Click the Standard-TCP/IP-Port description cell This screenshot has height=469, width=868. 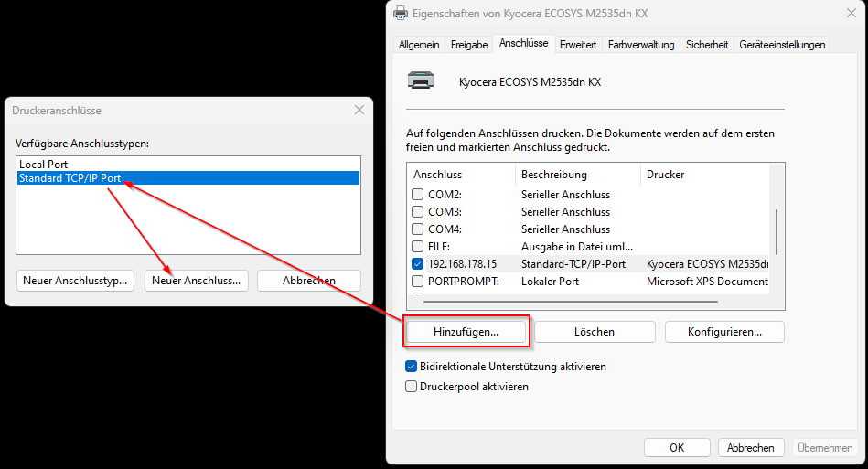tap(573, 264)
